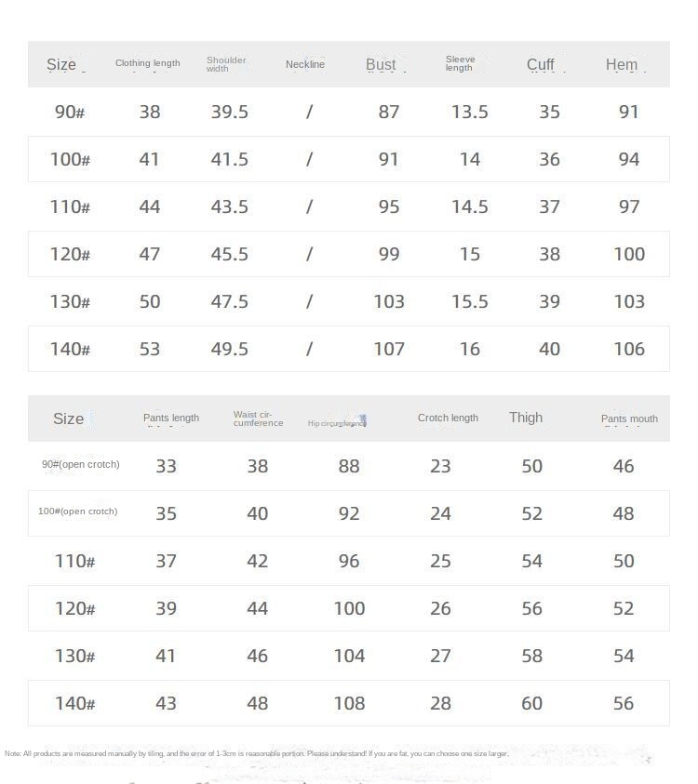
Task: Click the Crotch length column header
Action: click(x=448, y=418)
